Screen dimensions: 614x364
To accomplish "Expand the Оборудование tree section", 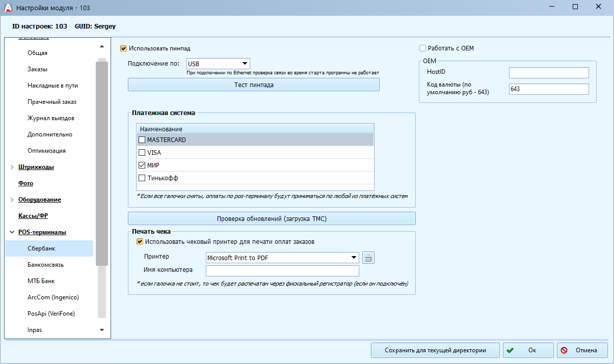I will (12, 200).
